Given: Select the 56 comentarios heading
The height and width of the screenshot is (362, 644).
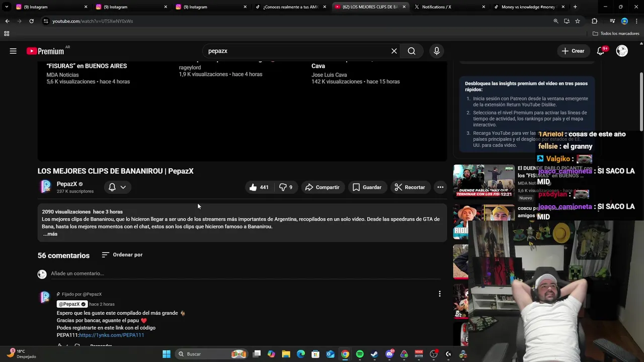Looking at the screenshot, I should pos(63,255).
